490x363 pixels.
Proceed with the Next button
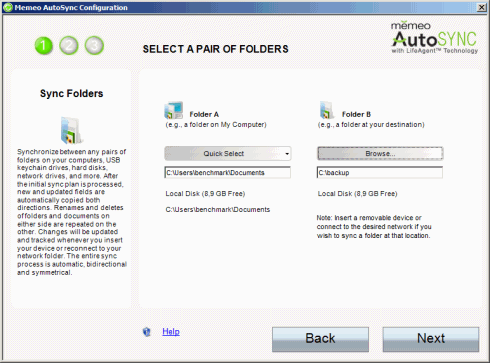[431, 339]
